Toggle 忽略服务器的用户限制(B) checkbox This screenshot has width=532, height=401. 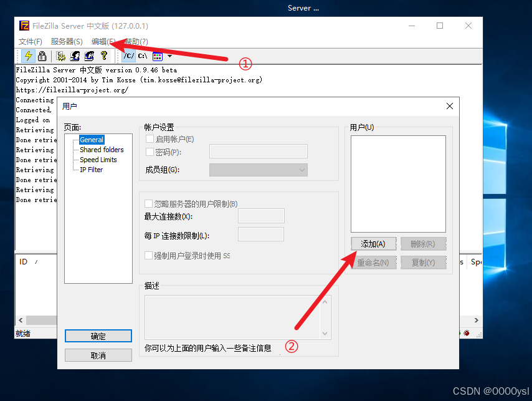tap(148, 203)
